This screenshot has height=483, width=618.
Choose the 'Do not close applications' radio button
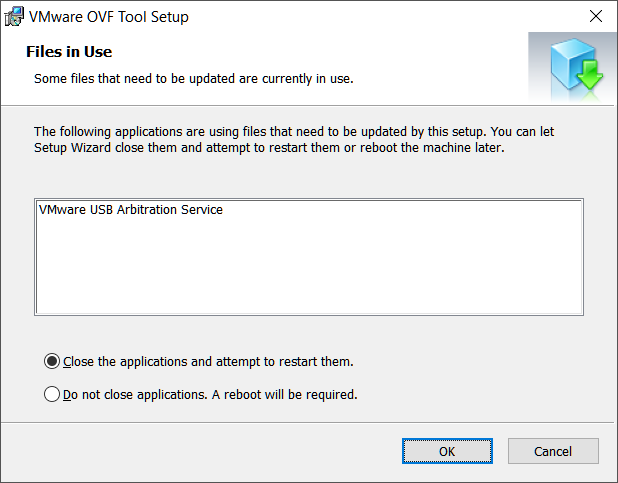[x=52, y=394]
